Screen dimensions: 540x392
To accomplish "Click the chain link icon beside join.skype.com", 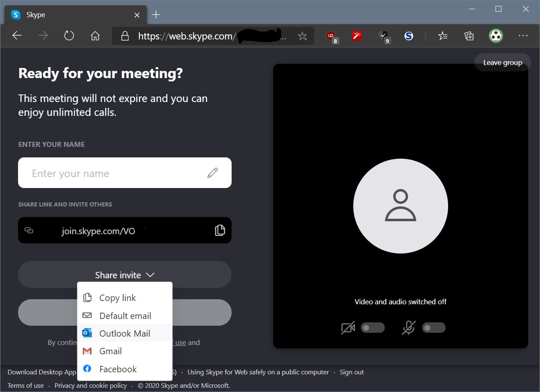I will pos(29,230).
